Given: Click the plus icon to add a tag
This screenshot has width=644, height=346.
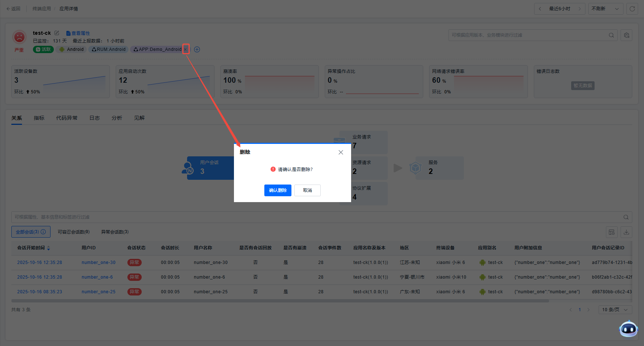Looking at the screenshot, I should [x=197, y=49].
